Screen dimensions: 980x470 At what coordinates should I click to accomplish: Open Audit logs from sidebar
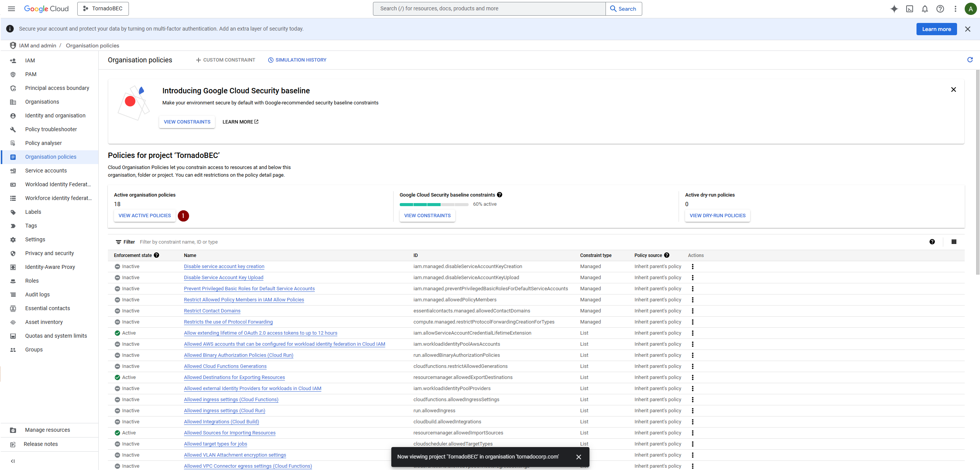pyautogui.click(x=37, y=294)
